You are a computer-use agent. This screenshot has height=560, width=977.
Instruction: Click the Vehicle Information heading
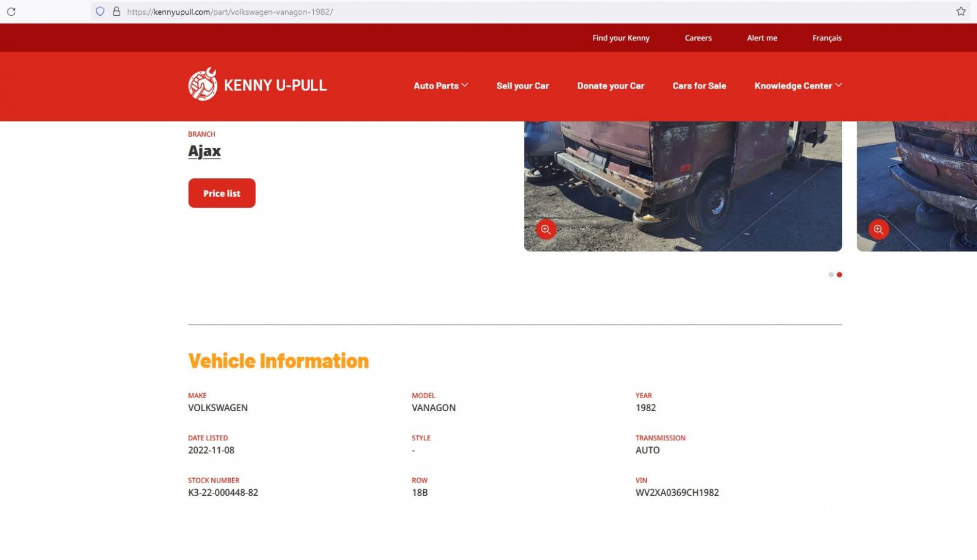click(278, 361)
